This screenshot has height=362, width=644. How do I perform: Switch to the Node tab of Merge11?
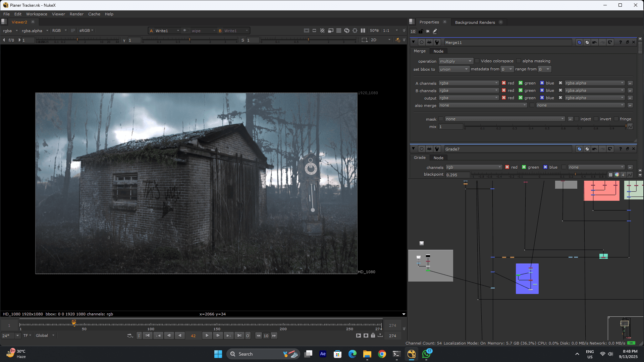(x=438, y=51)
